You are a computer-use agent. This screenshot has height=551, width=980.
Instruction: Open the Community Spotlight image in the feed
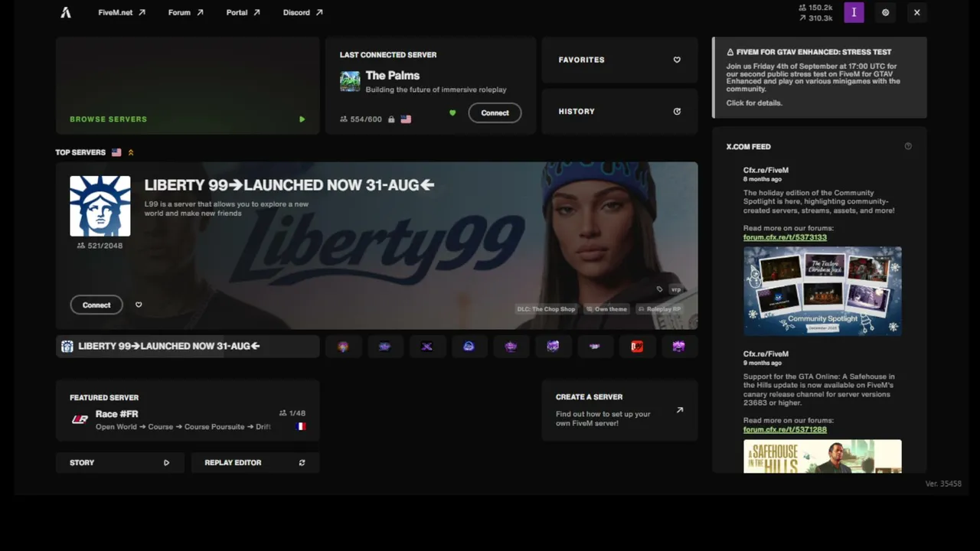pyautogui.click(x=822, y=291)
